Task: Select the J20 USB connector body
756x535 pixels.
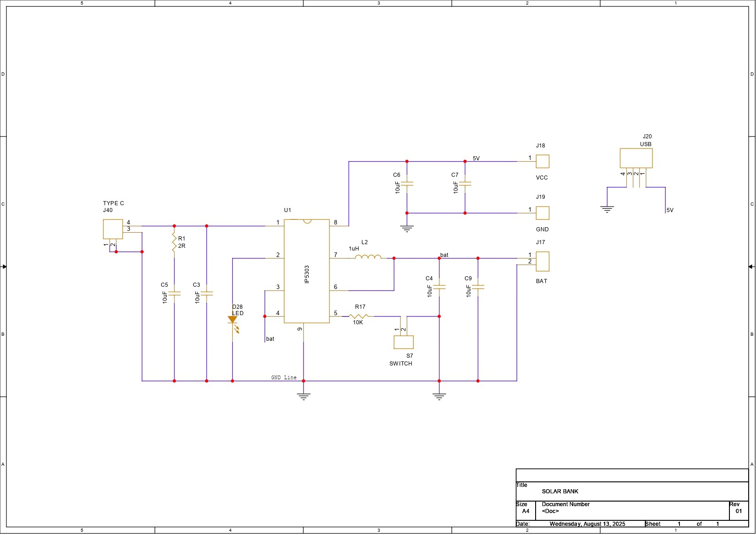Action: [636, 158]
